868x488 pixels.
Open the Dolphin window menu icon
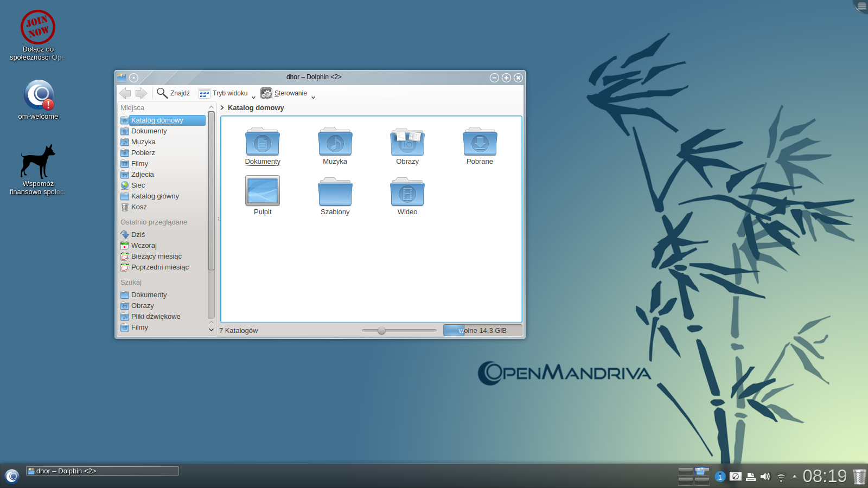pos(122,78)
